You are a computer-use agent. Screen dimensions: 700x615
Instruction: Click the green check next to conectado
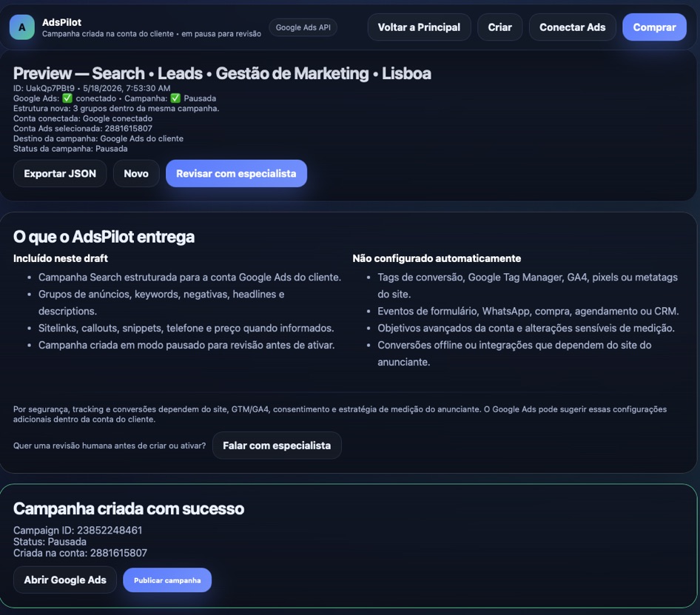click(67, 98)
